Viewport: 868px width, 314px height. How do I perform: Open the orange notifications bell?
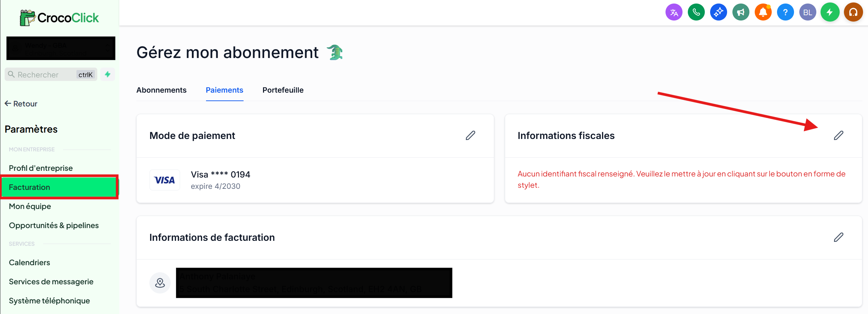(763, 12)
